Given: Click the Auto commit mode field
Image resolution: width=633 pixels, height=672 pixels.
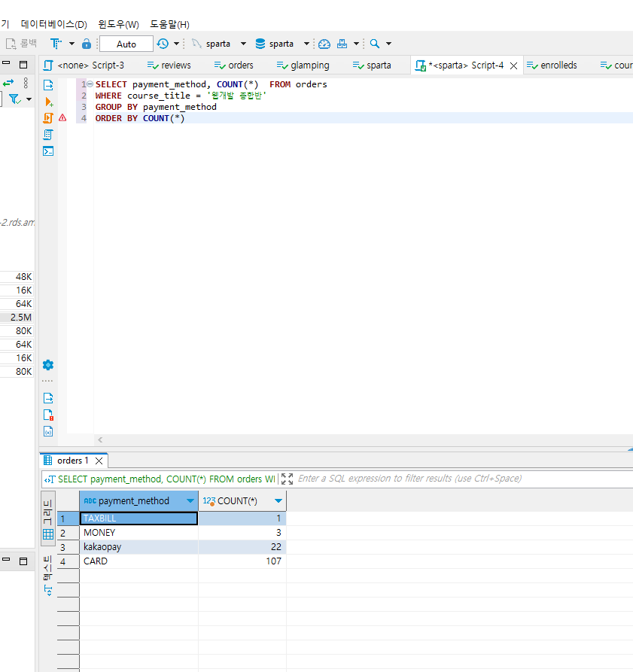Looking at the screenshot, I should pyautogui.click(x=126, y=44).
